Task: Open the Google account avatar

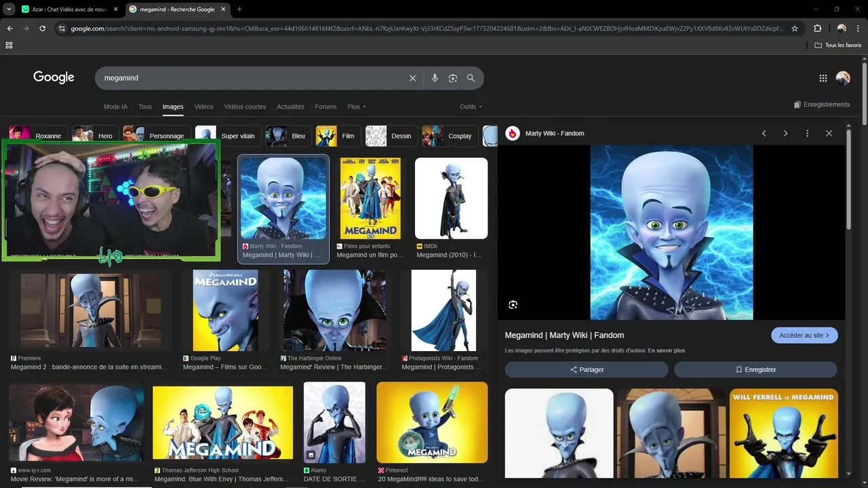Action: (843, 78)
